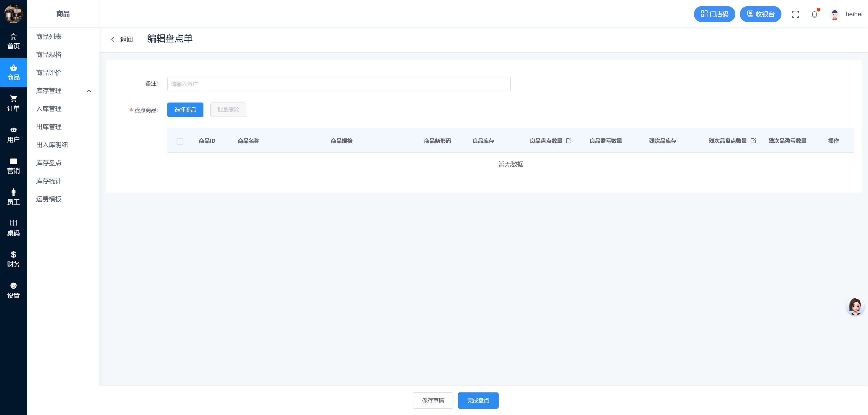This screenshot has height=415, width=868.
Task: Click the edit icon beside 残次品盘点数量
Action: (753, 141)
